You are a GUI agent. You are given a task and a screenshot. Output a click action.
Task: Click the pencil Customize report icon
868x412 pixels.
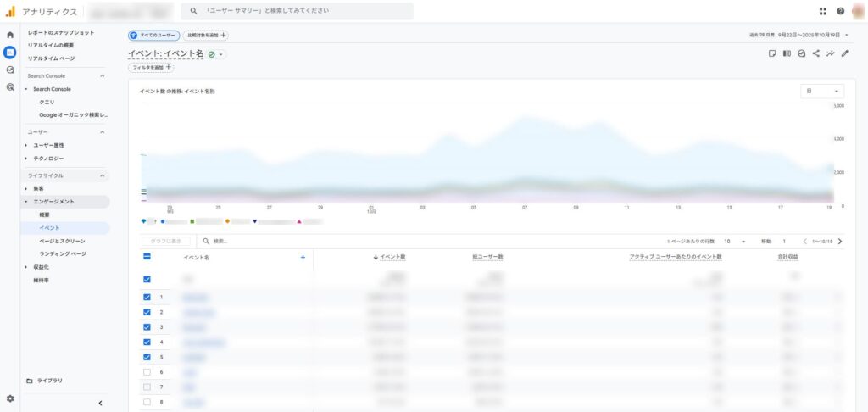(844, 53)
